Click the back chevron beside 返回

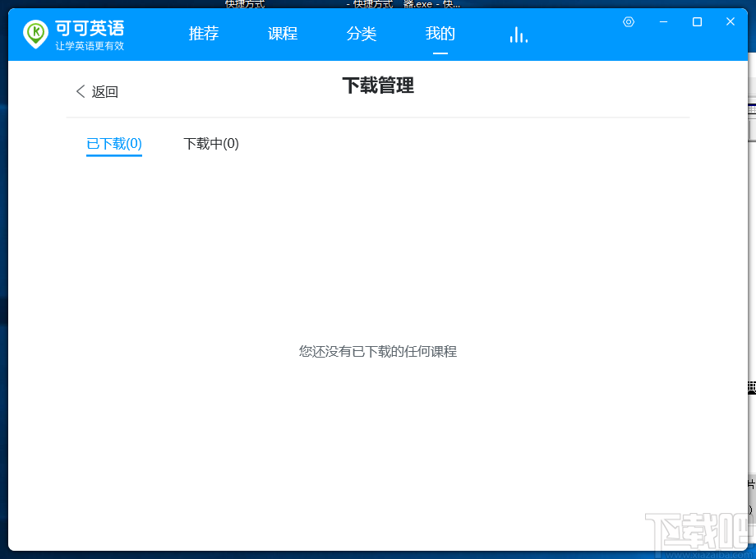click(81, 91)
